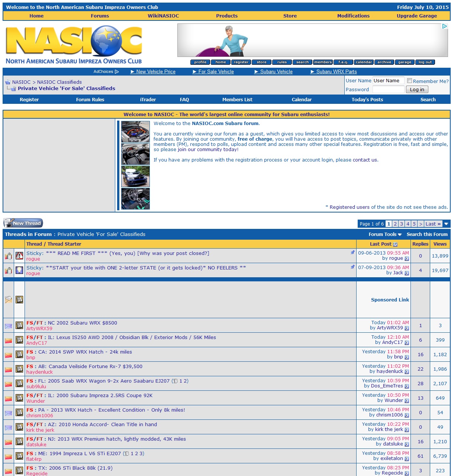The height and width of the screenshot is (476, 451).
Task: Click the small register button under the ad
Action: tap(241, 62)
